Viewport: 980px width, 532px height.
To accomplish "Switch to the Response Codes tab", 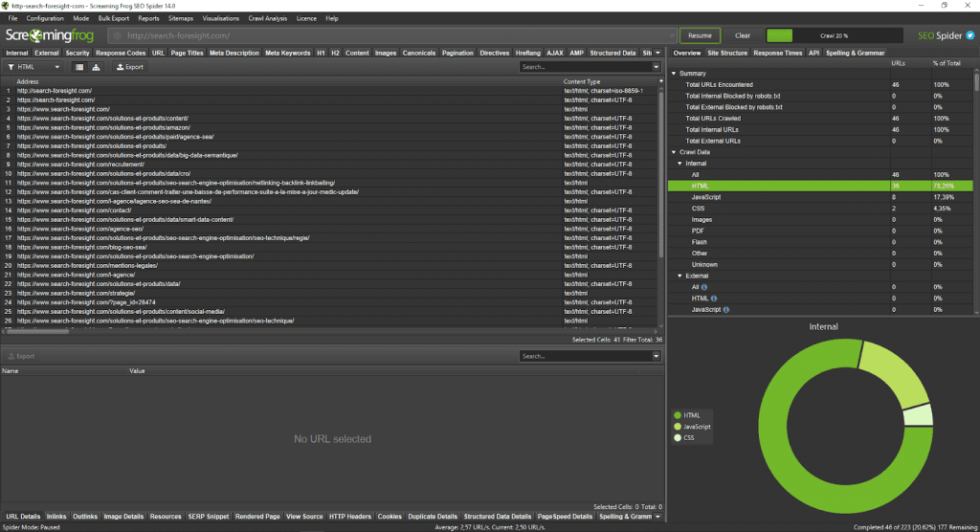I will point(121,54).
